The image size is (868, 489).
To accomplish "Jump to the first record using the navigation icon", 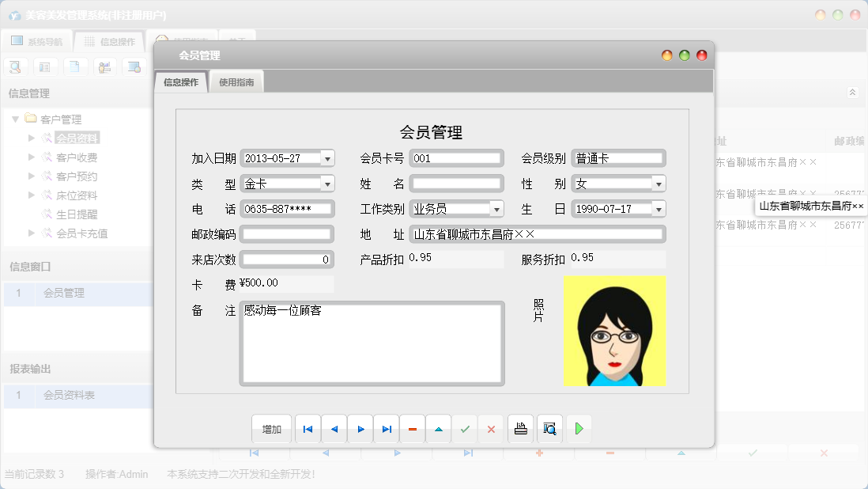I will [308, 428].
